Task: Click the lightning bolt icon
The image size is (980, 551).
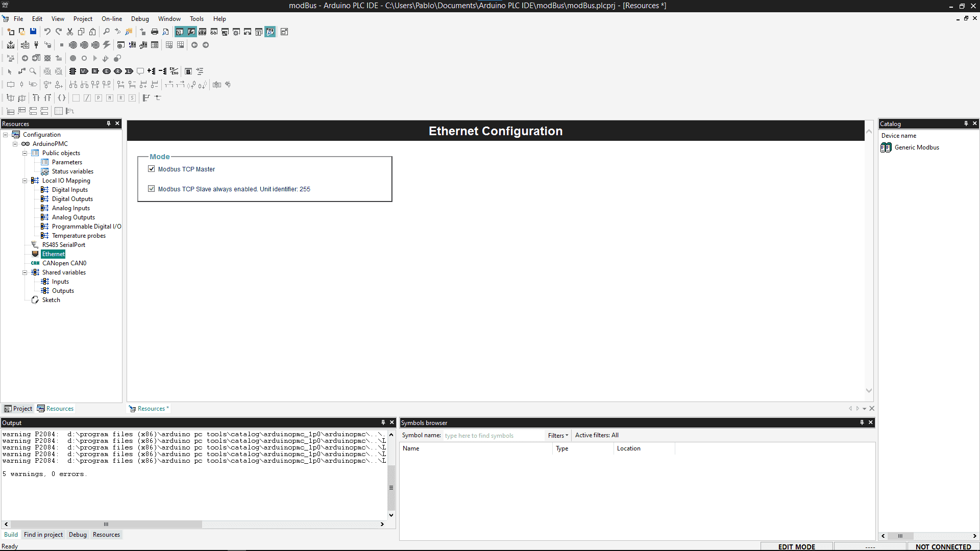Action: pyautogui.click(x=106, y=45)
